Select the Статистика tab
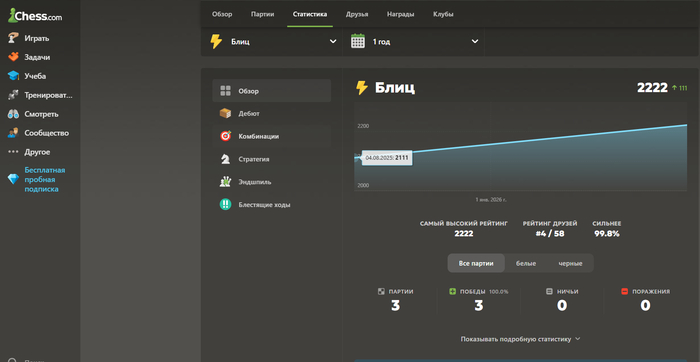Viewport: 700px width, 362px height. pos(310,14)
